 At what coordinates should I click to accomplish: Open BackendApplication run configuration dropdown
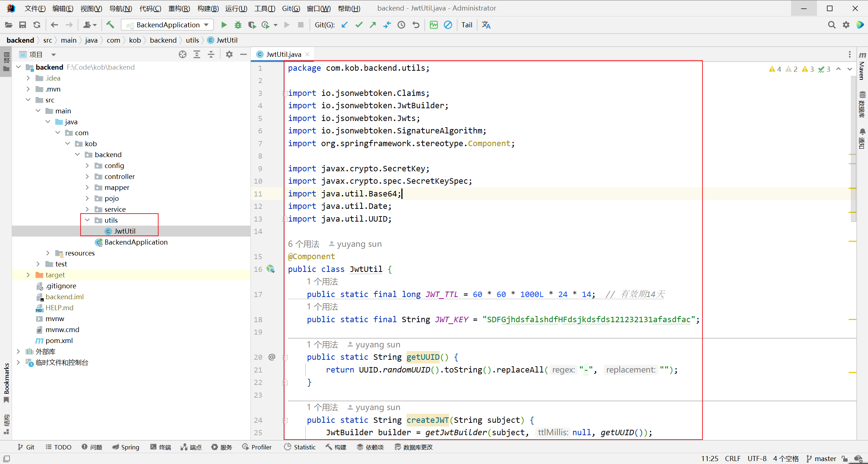tap(168, 25)
